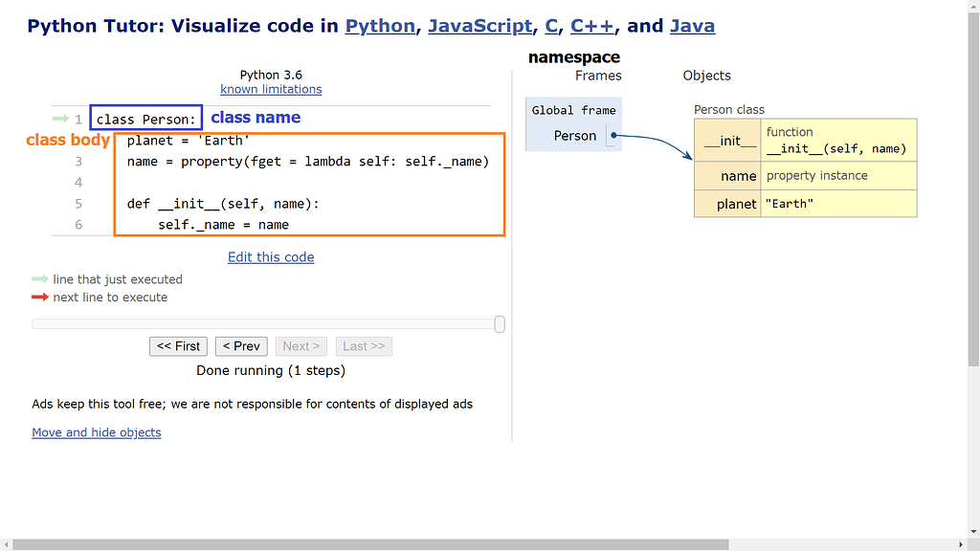The image size is (980, 551).
Task: Click the vertical page scrollbar
Action: [973, 191]
